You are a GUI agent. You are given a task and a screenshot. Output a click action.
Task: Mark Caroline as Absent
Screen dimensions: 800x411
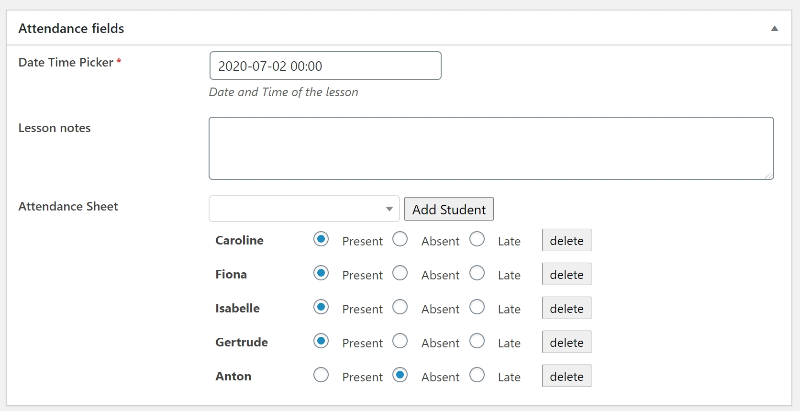(400, 239)
